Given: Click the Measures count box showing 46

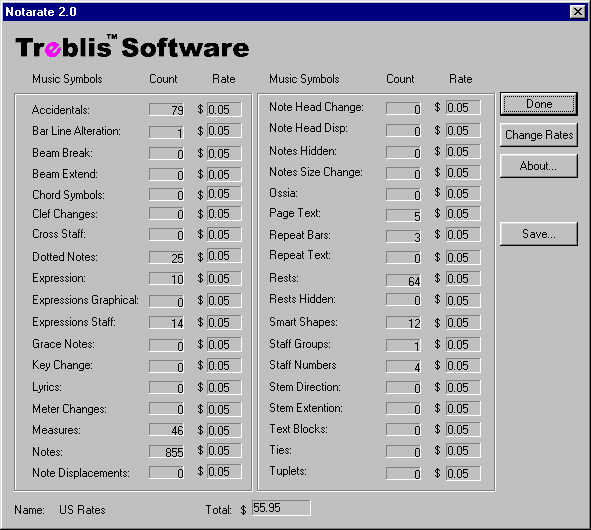Looking at the screenshot, I should tap(167, 430).
